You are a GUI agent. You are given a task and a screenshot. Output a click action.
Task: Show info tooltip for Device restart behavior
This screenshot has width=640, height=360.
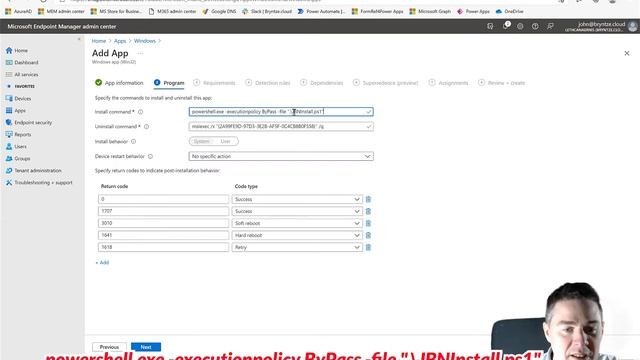click(x=150, y=156)
